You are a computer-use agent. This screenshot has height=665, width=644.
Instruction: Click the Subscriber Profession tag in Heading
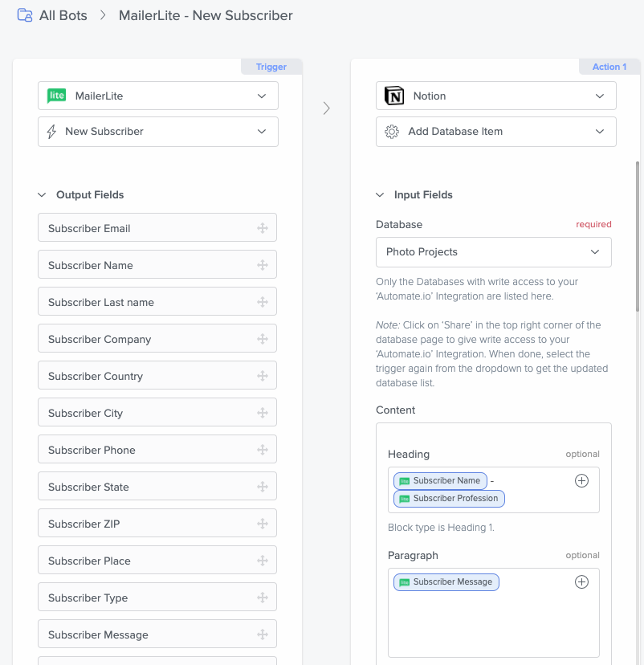pos(450,499)
